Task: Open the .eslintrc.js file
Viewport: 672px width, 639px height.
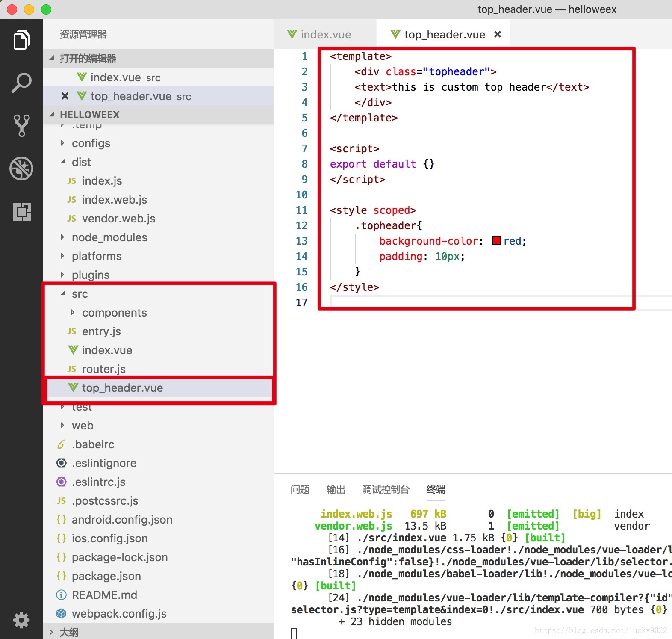Action: (158, 482)
